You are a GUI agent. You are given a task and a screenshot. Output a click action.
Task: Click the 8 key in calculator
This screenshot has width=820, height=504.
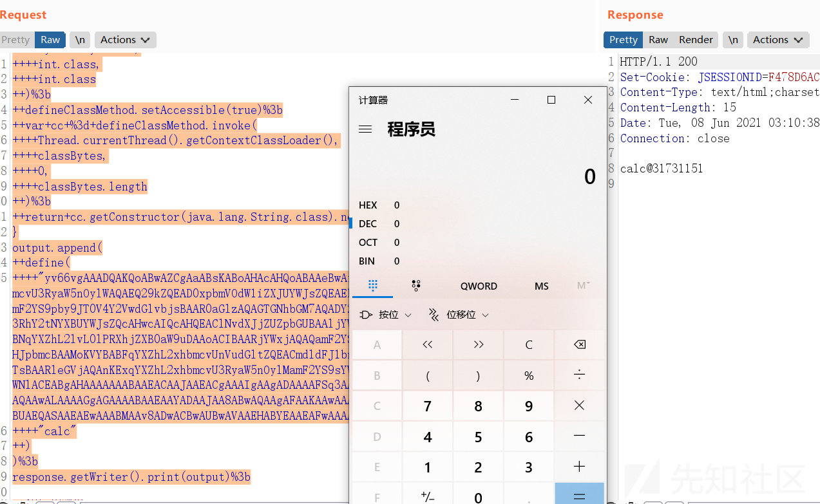point(478,406)
